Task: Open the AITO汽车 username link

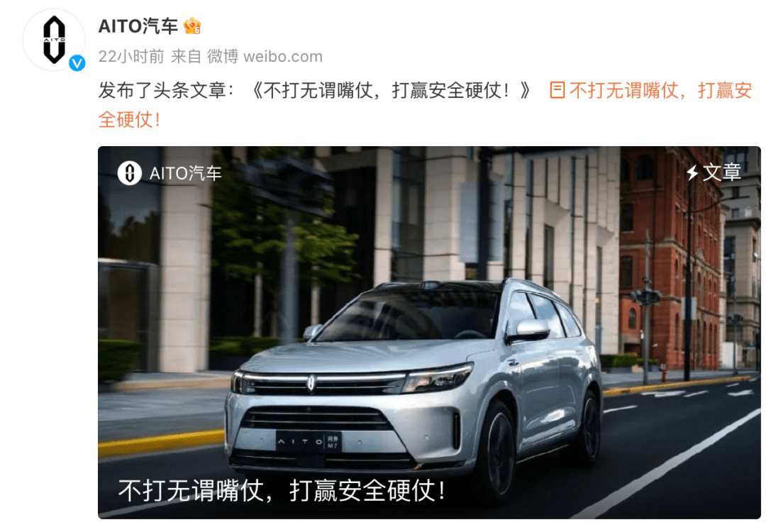Action: pos(138,26)
